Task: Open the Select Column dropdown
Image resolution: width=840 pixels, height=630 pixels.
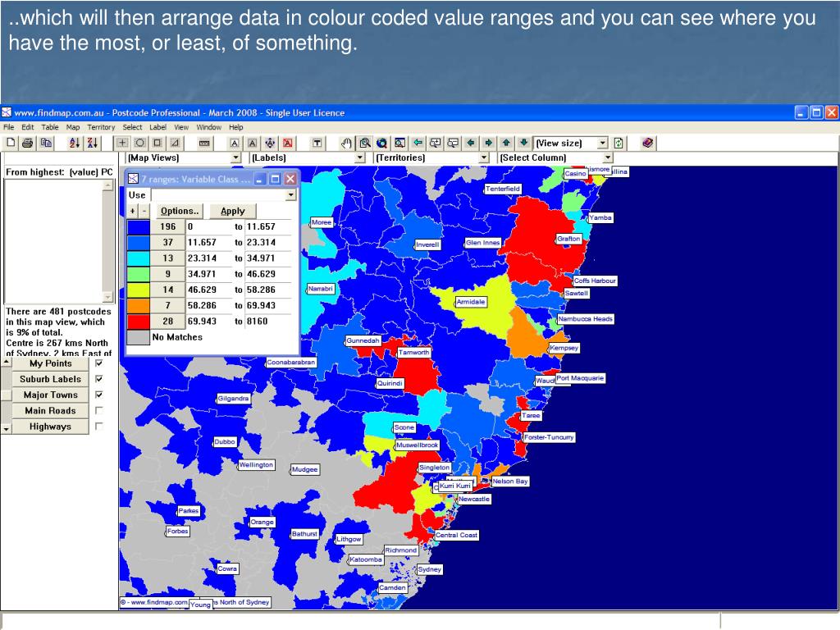Action: pyautogui.click(x=608, y=157)
